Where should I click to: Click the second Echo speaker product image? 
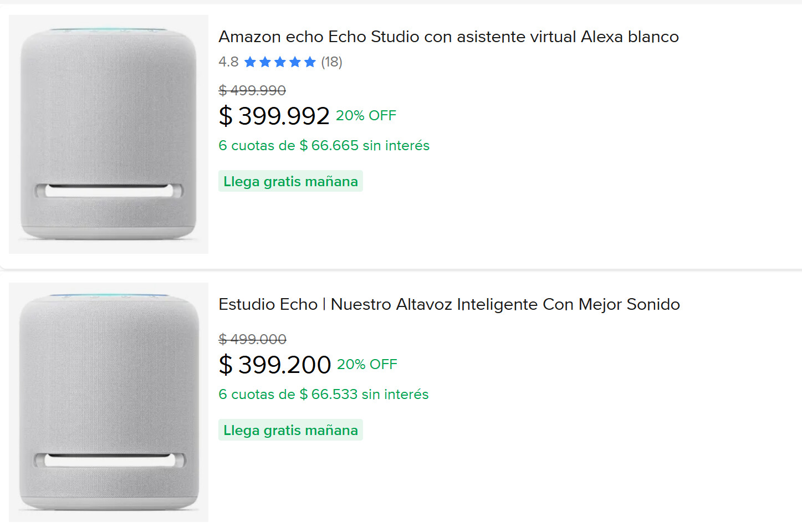tap(109, 402)
